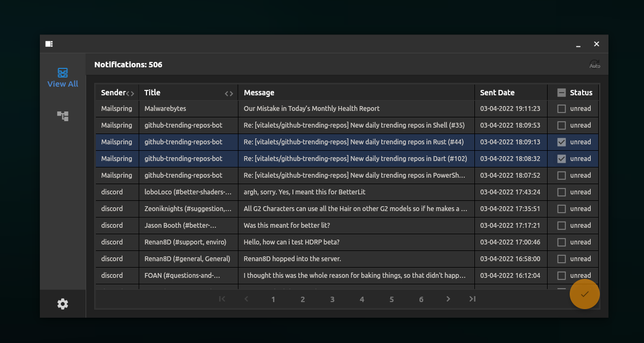Image resolution: width=644 pixels, height=343 pixels.
Task: Open settings gear in sidebar
Action: tap(63, 304)
